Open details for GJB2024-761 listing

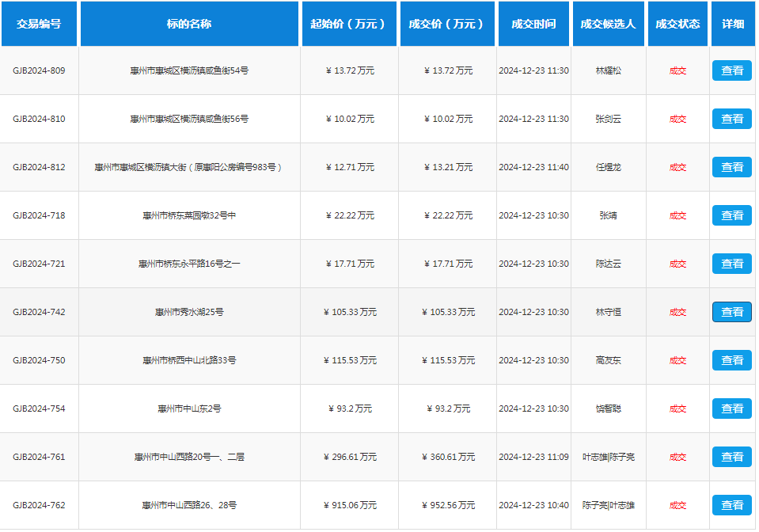(x=731, y=457)
